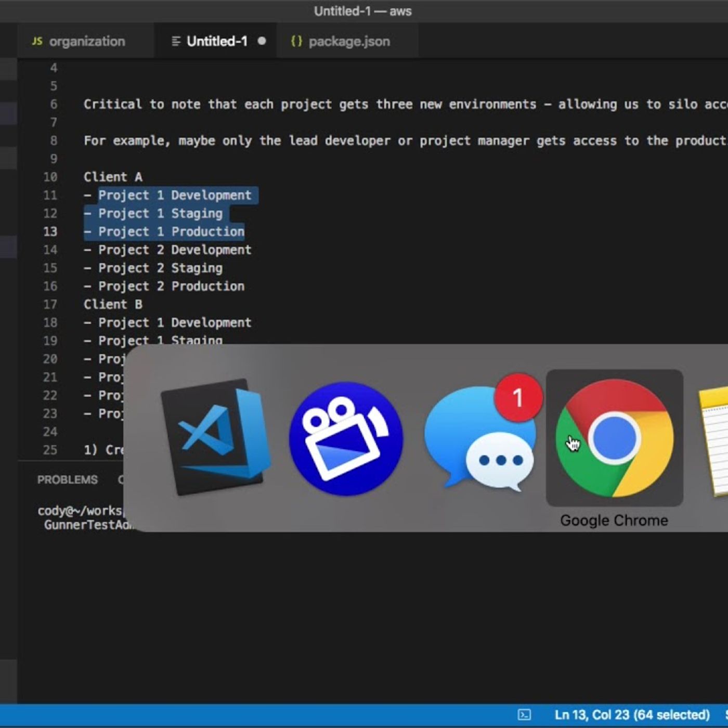This screenshot has height=728, width=728.
Task: Place cursor on the Client A line
Action: click(x=113, y=177)
